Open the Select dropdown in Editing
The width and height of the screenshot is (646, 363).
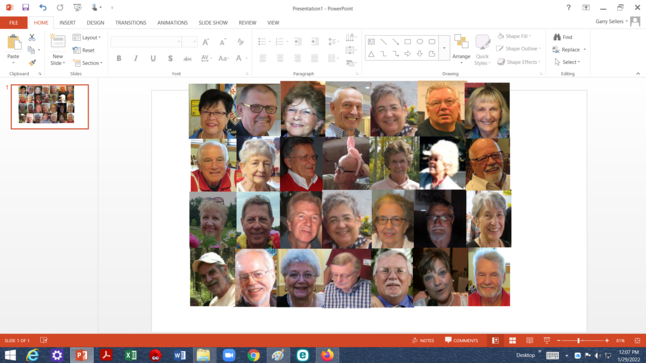pyautogui.click(x=567, y=62)
